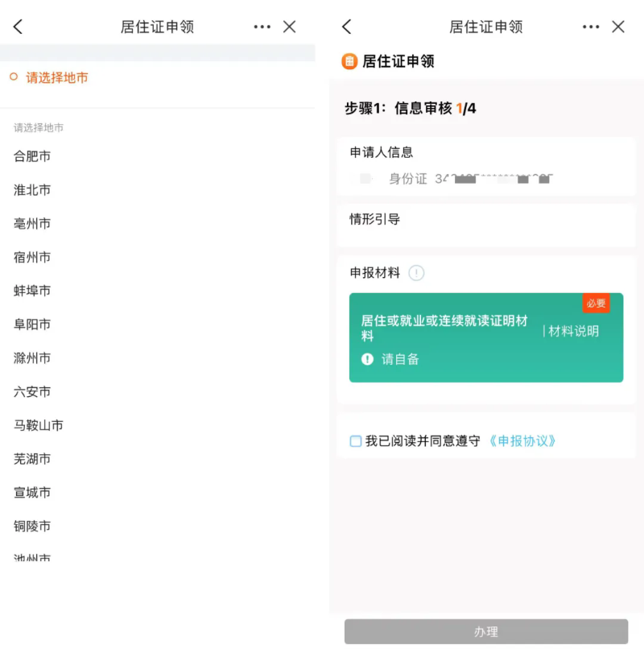644x649 pixels.
Task: Click exclamation icon next to 请自备
Action: click(x=368, y=359)
